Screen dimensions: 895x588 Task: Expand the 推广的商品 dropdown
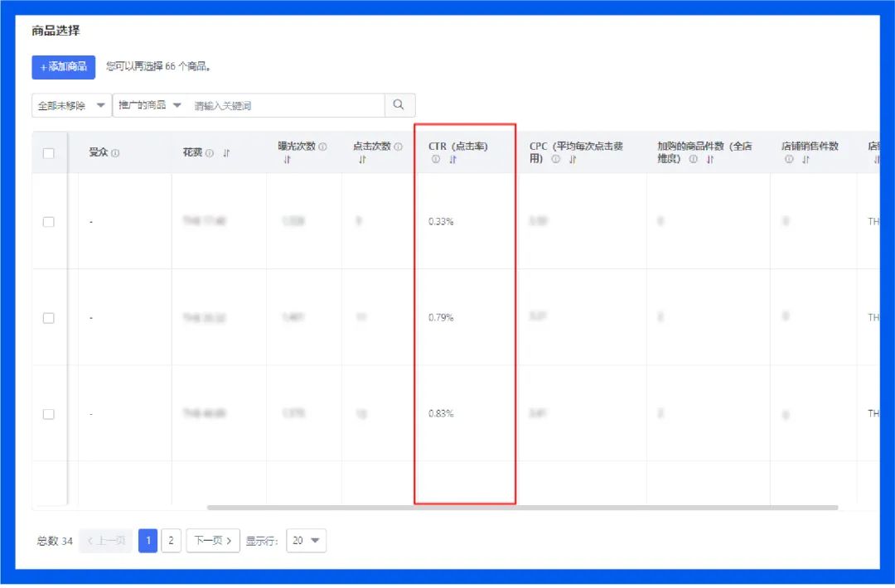click(x=149, y=105)
